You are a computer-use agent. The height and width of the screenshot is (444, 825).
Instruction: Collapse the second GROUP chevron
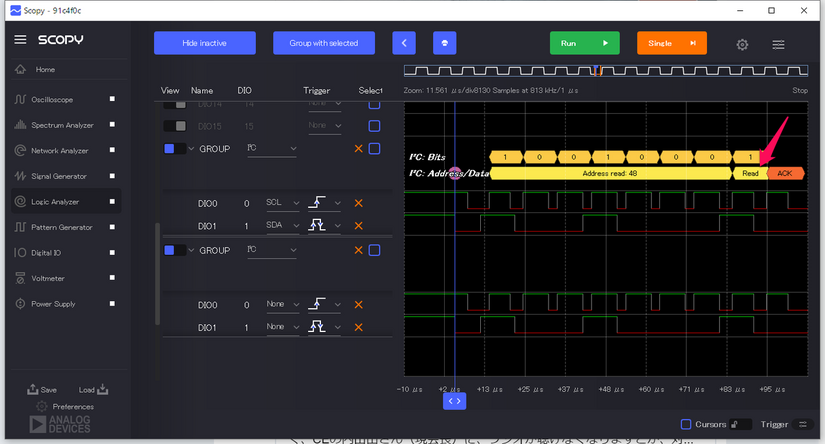pos(191,250)
